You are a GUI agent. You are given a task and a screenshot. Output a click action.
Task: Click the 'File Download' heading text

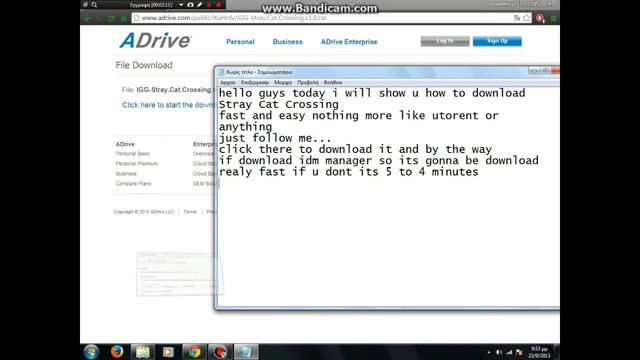click(144, 65)
